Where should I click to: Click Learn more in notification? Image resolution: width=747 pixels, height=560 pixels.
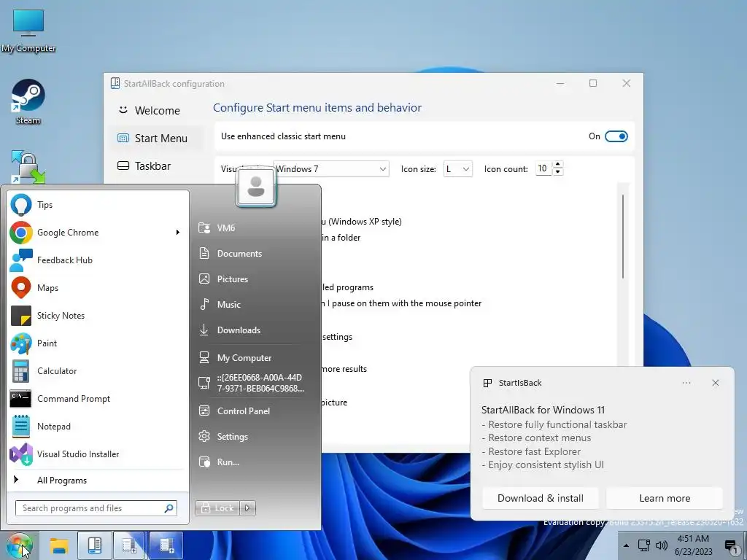(x=665, y=498)
